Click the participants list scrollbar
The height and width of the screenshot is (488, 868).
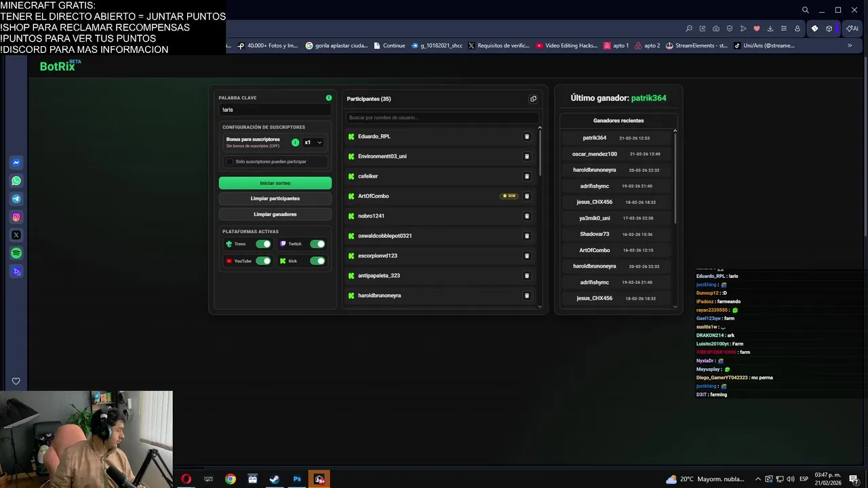540,153
